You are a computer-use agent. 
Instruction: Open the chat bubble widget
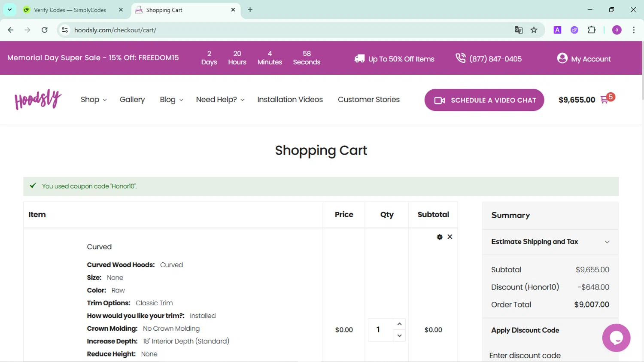click(616, 338)
